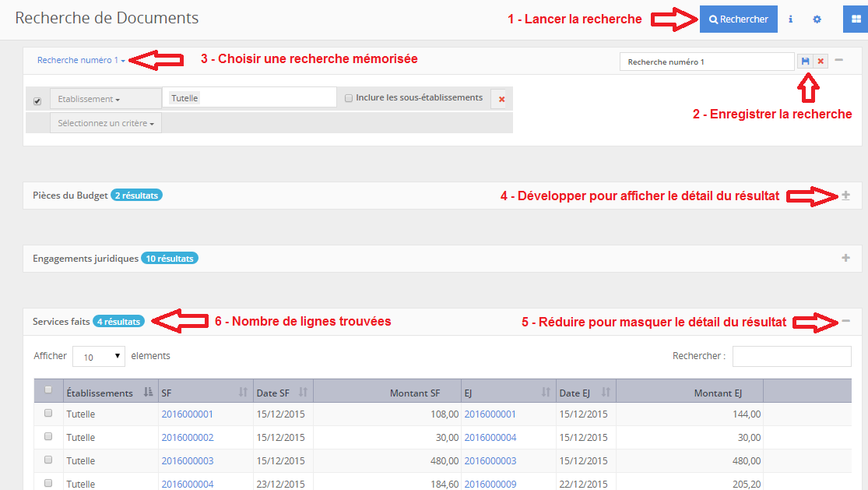This screenshot has width=868, height=490.
Task: Save the search with floppy disk icon
Action: point(805,61)
